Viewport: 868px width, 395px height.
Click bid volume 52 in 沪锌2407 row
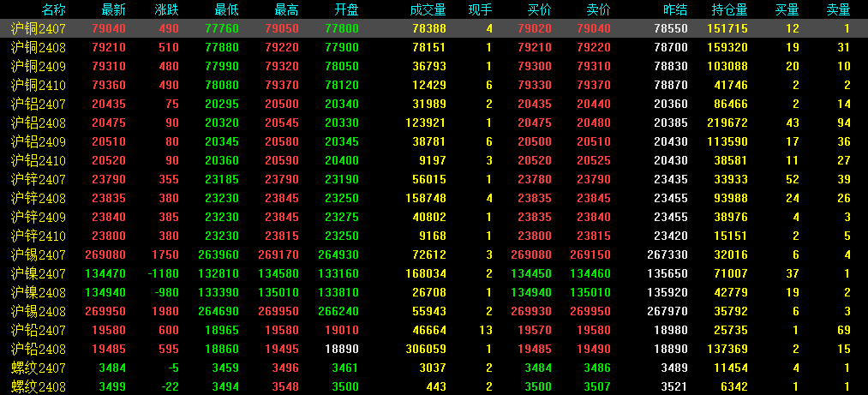793,179
